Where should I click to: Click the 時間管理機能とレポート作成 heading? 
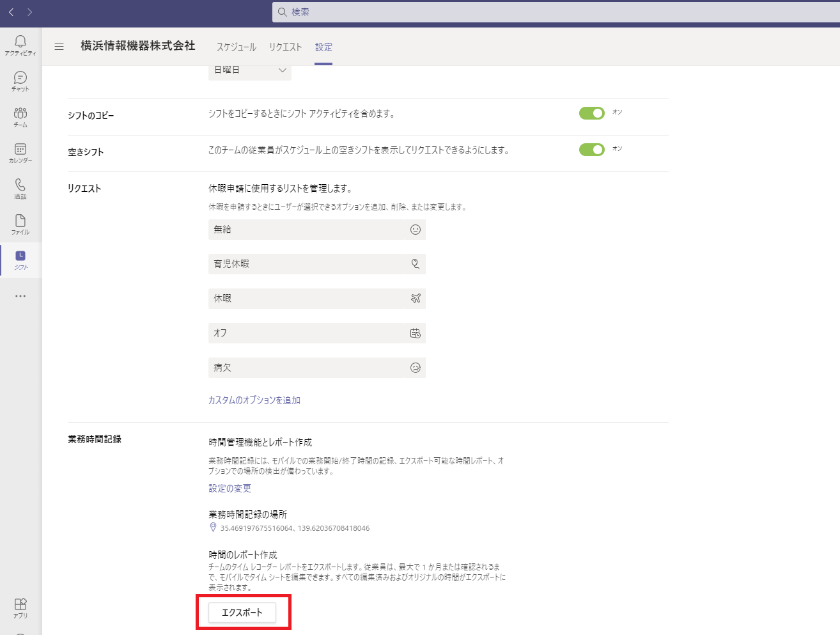[260, 443]
